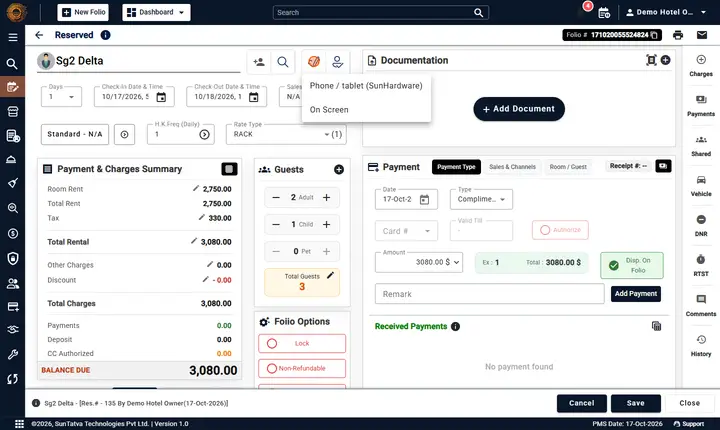
Task: Open Payments from right panel
Action: pos(701,106)
